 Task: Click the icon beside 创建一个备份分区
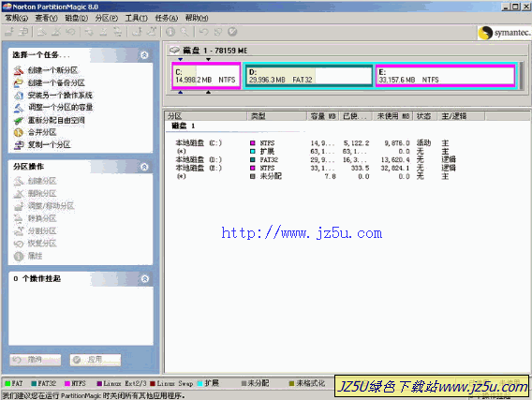(x=19, y=82)
